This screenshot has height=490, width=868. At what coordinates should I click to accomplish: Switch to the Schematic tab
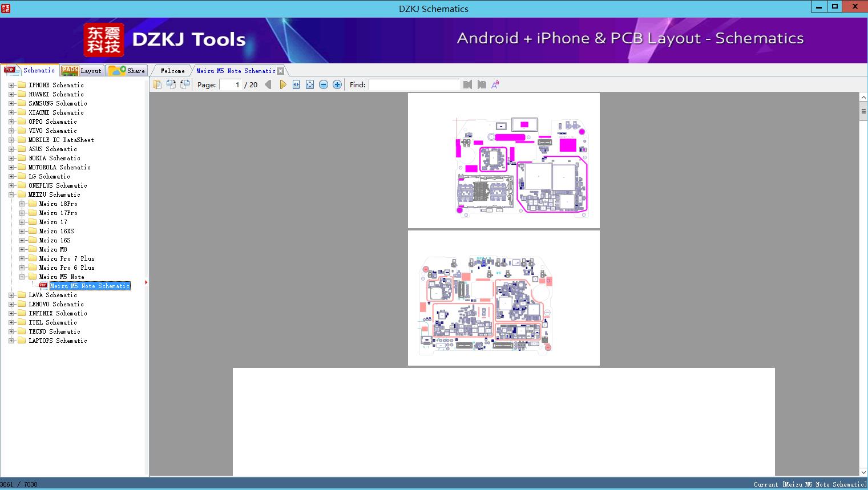click(x=30, y=70)
